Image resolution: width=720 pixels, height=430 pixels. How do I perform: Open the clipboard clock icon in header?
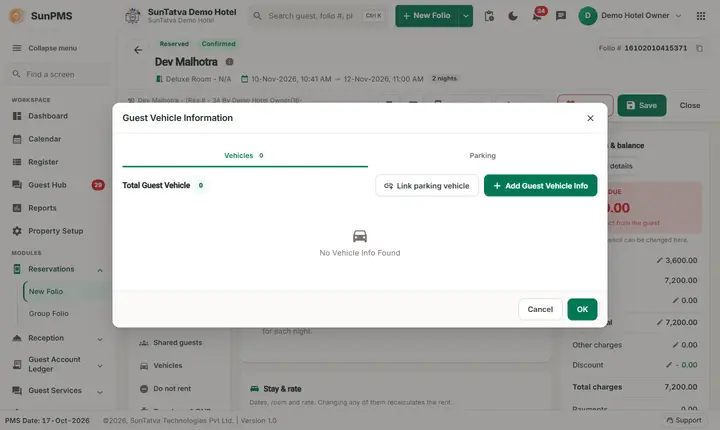pos(489,16)
